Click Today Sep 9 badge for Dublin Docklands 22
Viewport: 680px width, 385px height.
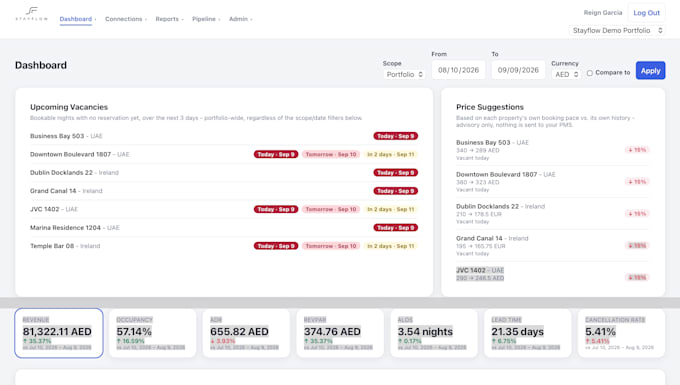(396, 173)
